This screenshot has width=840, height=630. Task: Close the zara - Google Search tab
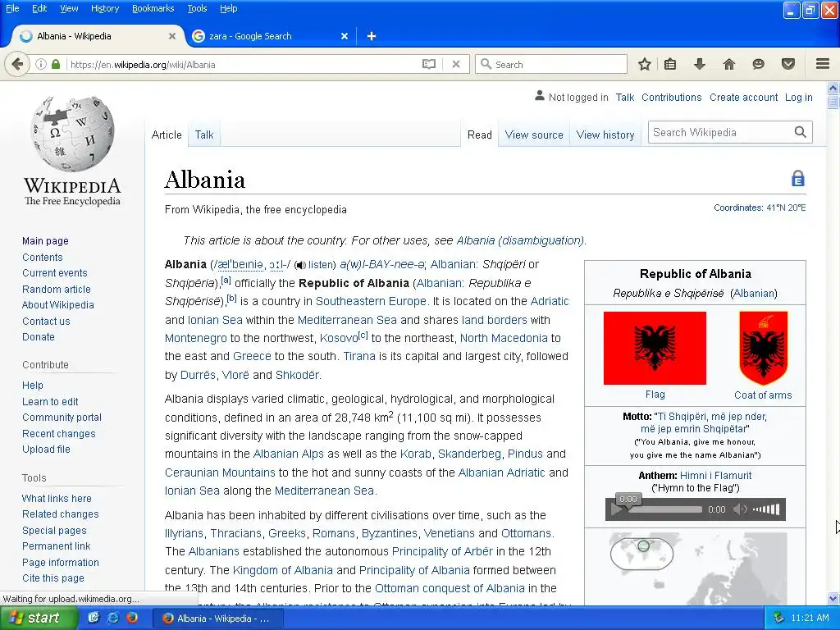pyautogui.click(x=345, y=36)
